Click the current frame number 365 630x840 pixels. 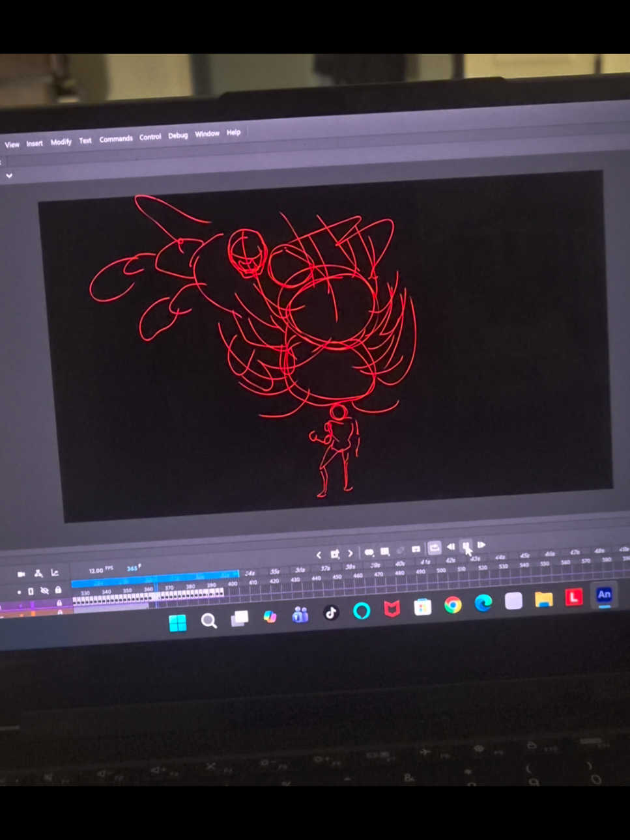point(132,568)
